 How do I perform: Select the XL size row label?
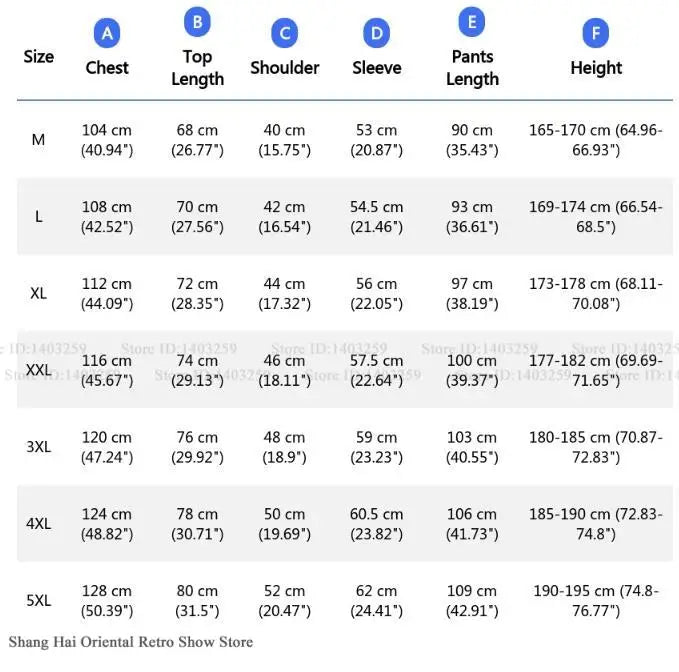[39, 294]
